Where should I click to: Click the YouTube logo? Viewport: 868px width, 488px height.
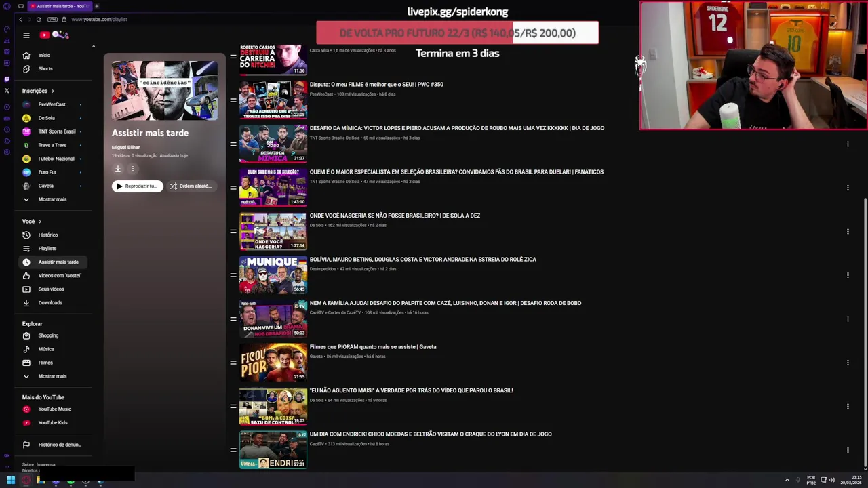pyautogui.click(x=55, y=35)
